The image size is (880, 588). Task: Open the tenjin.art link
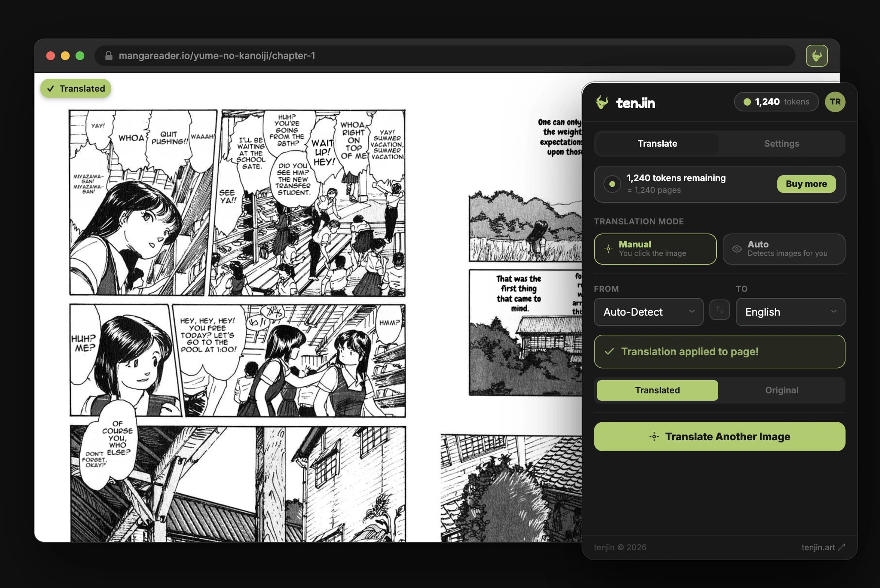823,548
